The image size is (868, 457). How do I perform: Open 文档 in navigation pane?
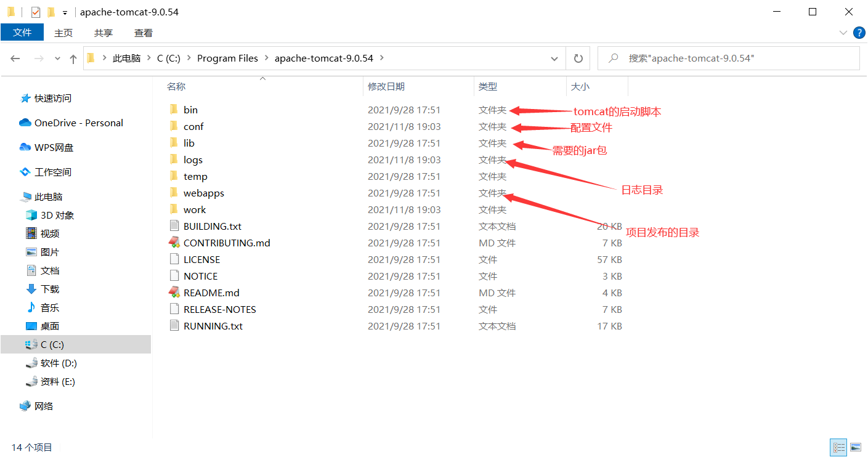[50, 270]
